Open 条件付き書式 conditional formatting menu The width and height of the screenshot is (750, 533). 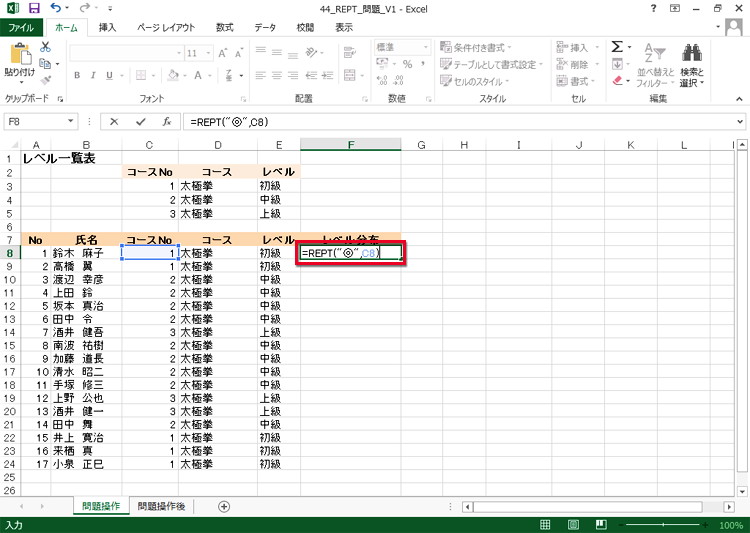475,47
